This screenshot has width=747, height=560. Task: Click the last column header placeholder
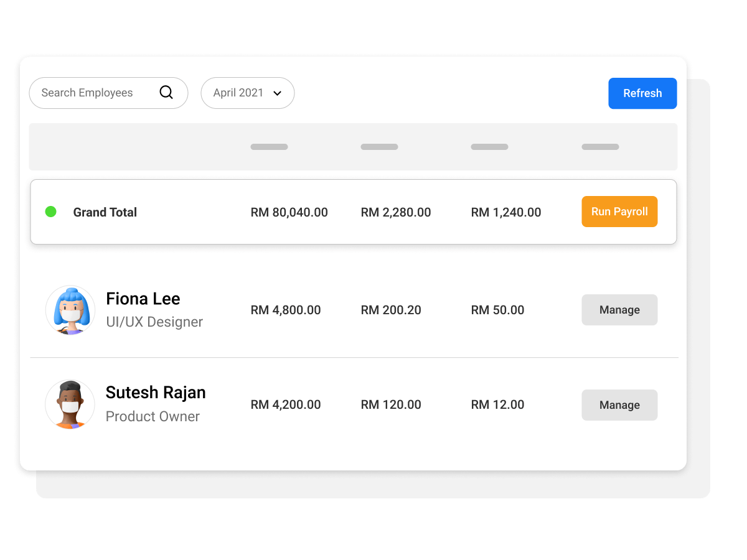pos(600,147)
